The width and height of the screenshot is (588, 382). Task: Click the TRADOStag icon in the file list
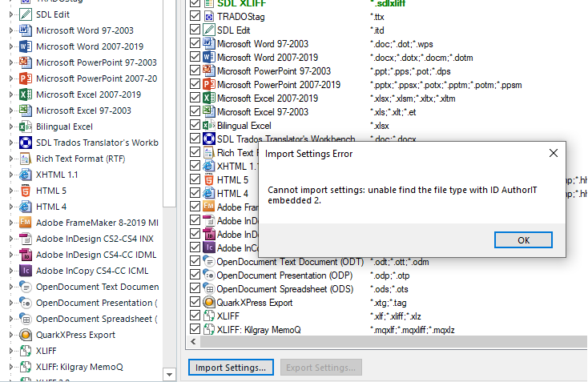tap(209, 17)
